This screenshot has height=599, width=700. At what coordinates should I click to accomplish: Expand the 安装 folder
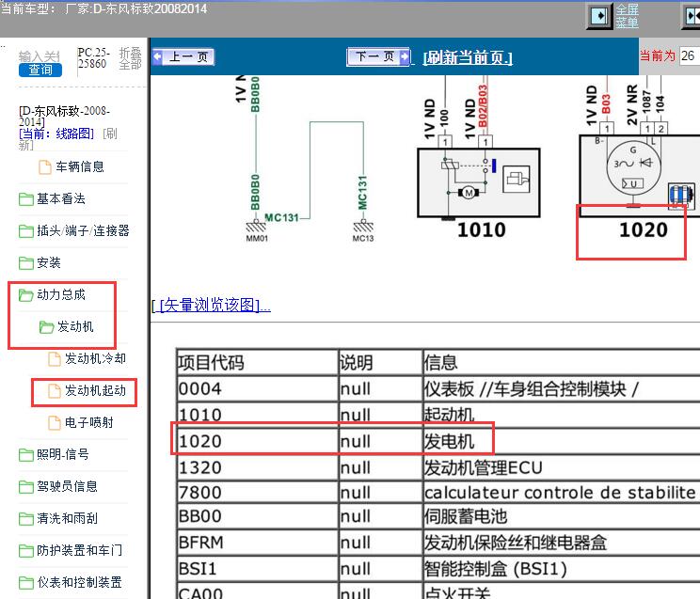(49, 262)
